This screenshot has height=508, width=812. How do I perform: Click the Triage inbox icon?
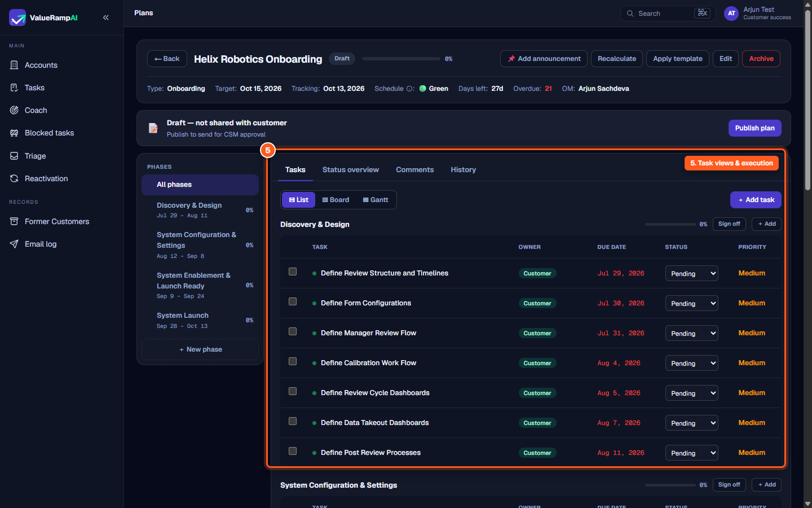[14, 156]
